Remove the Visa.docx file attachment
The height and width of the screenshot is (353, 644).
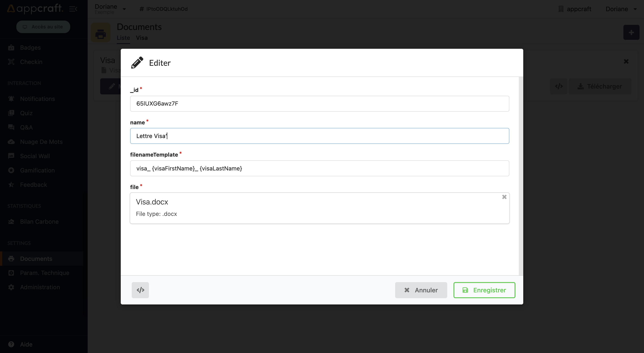tap(504, 197)
